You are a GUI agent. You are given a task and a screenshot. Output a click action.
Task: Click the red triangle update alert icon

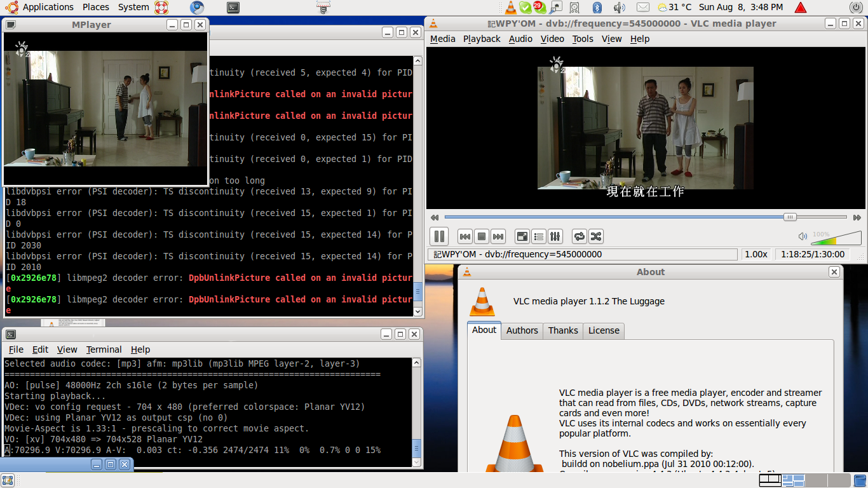click(801, 8)
